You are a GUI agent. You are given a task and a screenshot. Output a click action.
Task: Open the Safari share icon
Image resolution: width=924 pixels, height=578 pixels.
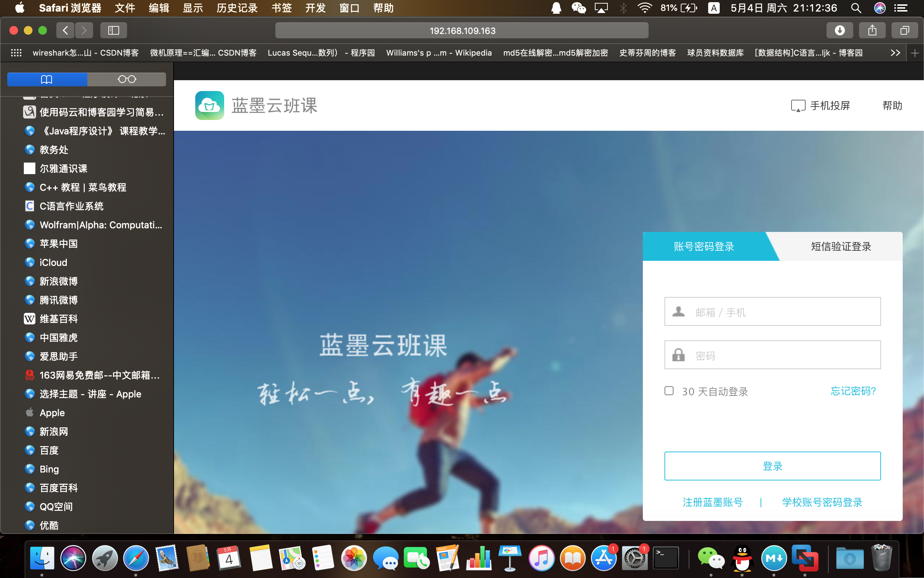point(872,30)
